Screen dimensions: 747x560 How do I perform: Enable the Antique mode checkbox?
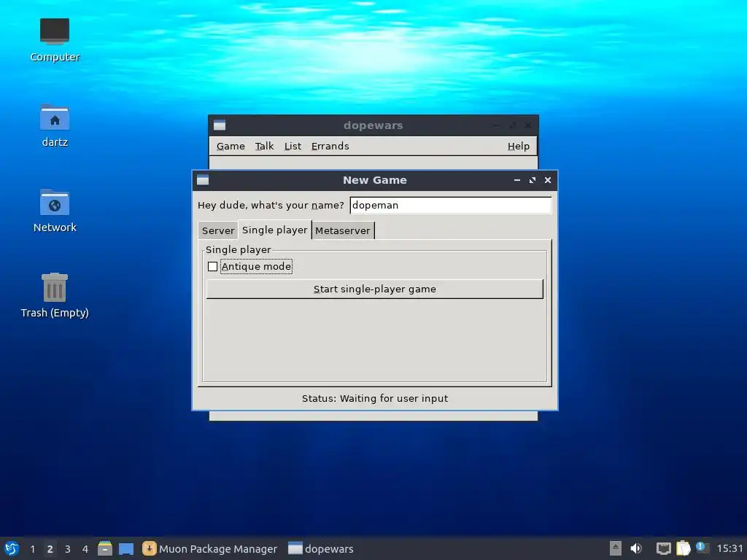point(212,267)
